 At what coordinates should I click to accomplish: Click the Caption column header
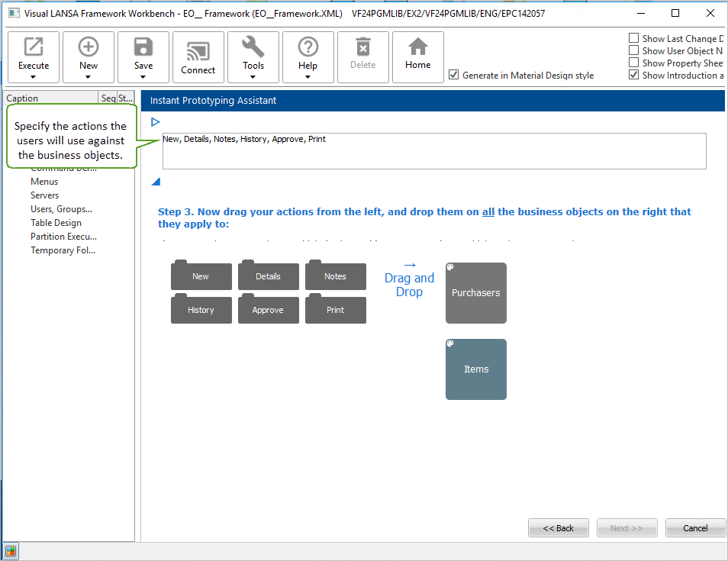[x=51, y=98]
